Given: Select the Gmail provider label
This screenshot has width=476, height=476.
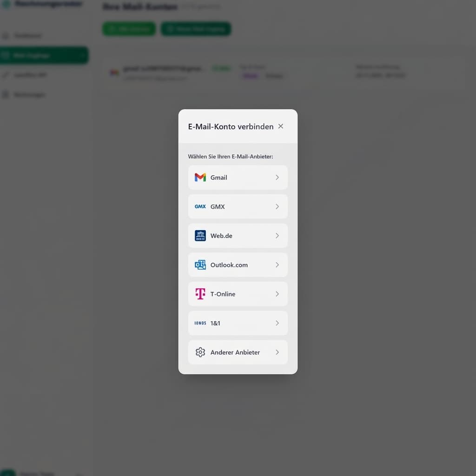Looking at the screenshot, I should click(x=219, y=177).
